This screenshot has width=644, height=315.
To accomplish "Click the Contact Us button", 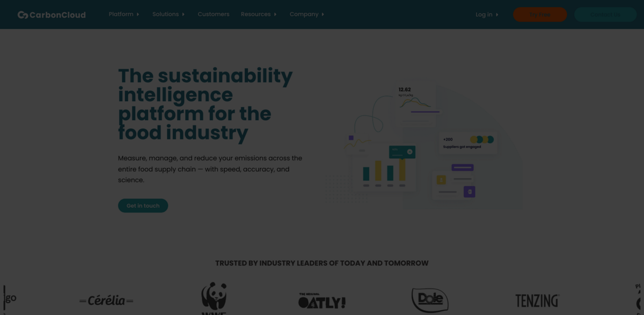I will coord(605,14).
